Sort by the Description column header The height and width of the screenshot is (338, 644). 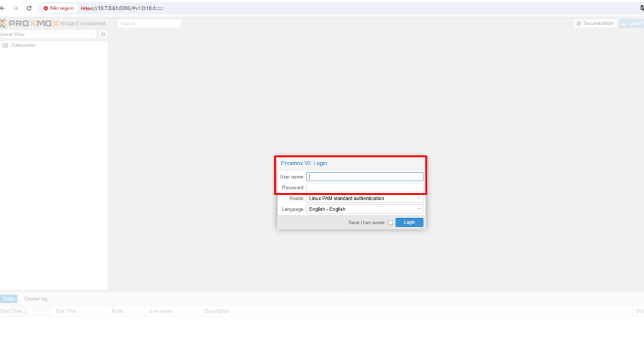click(416, 311)
